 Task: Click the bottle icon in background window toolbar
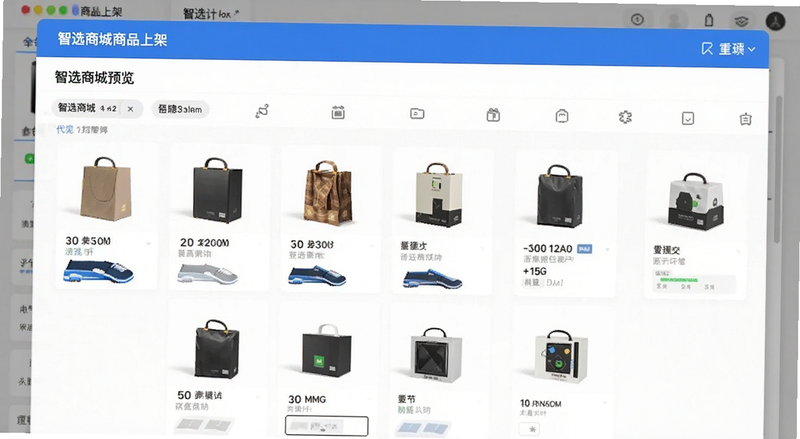pos(709,20)
